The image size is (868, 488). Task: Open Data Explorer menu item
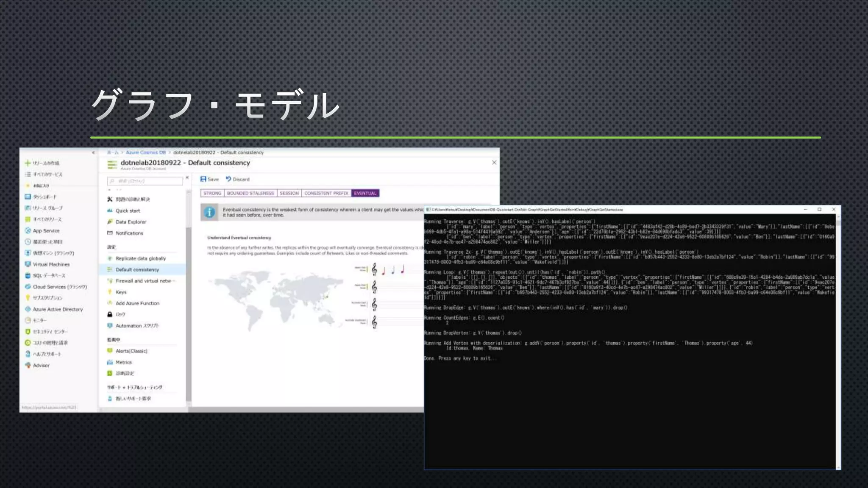[131, 222]
